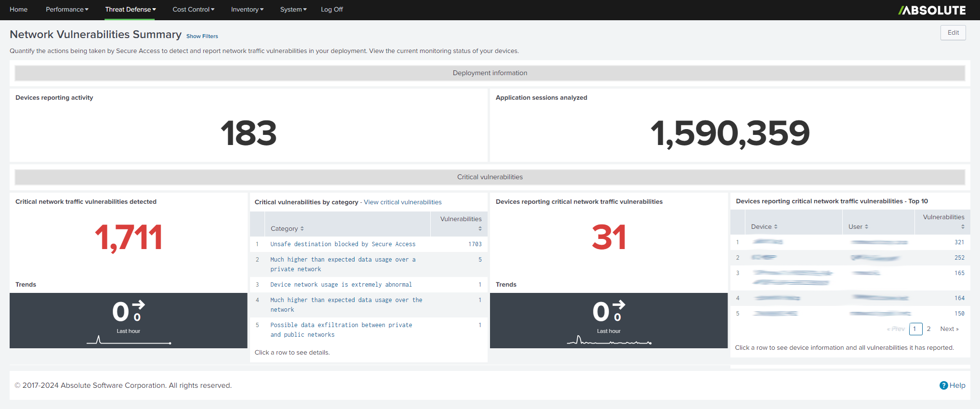Click the Help question mark icon

[x=943, y=385]
